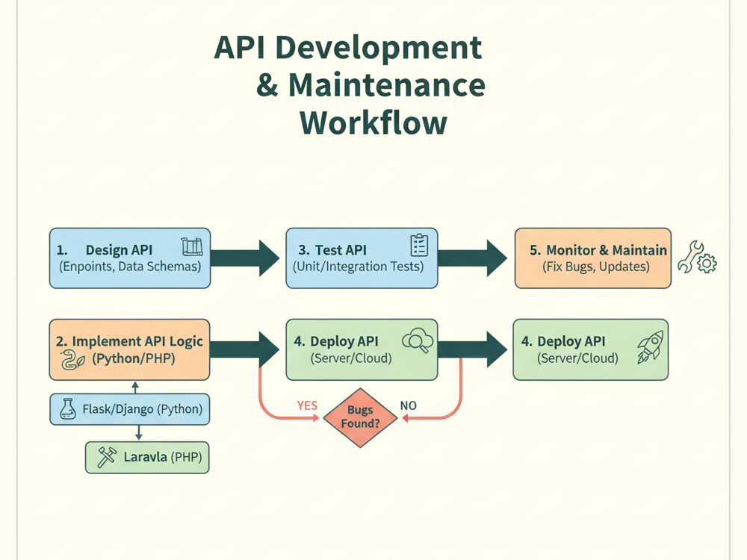This screenshot has height=560, width=747.
Task: Click the clipboard checklist icon in Test API
Action: (x=419, y=245)
